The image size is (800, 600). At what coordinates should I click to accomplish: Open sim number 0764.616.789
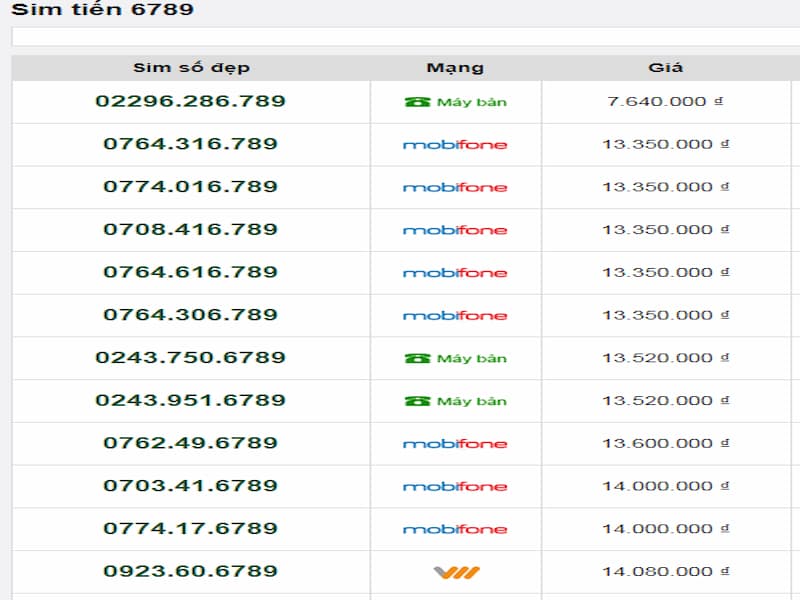pyautogui.click(x=190, y=272)
